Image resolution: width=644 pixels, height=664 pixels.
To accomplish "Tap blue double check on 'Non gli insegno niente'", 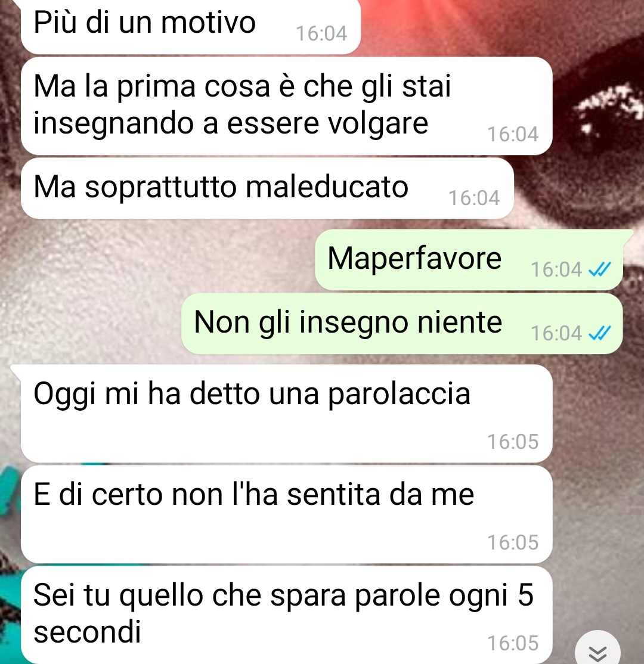I will tap(600, 333).
